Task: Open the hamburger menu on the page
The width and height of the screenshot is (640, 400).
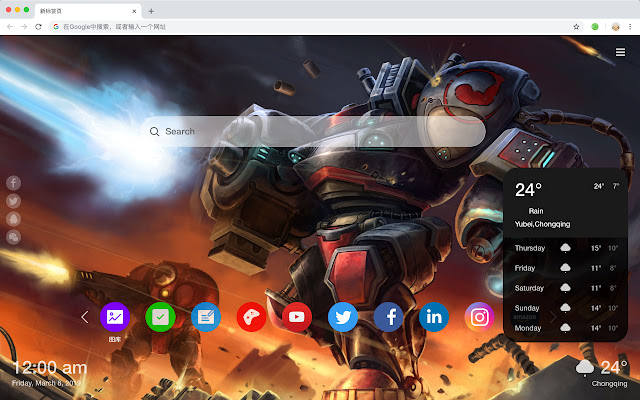Action: tap(620, 52)
